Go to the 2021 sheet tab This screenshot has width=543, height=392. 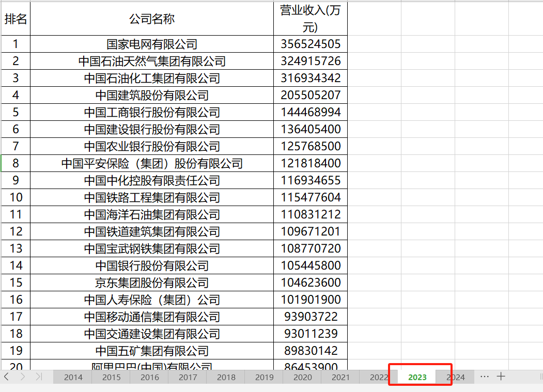(x=340, y=377)
